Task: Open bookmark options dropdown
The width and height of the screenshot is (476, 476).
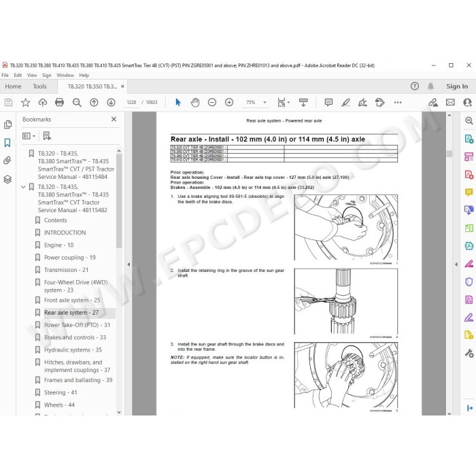Action: click(29, 136)
